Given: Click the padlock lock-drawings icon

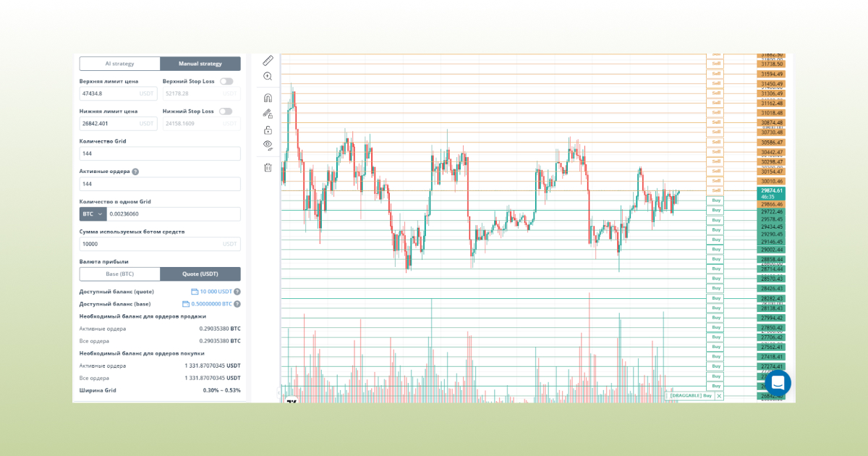Looking at the screenshot, I should [268, 130].
